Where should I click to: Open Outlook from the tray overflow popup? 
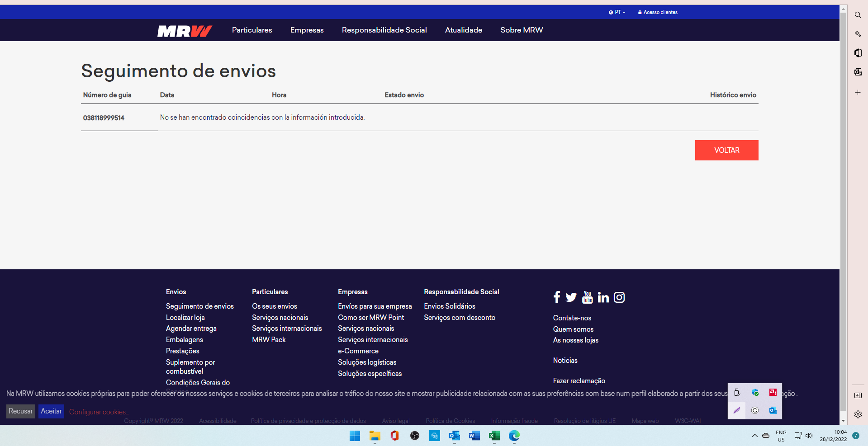773,410
